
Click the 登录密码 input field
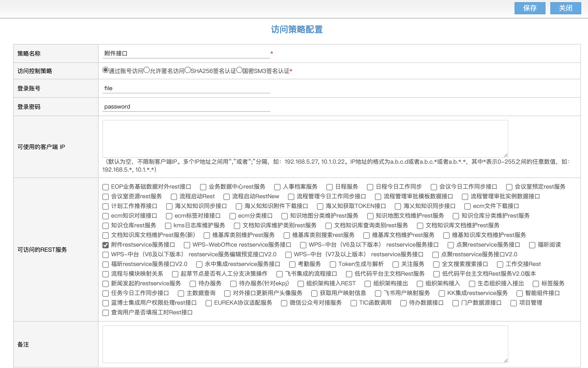[186, 107]
